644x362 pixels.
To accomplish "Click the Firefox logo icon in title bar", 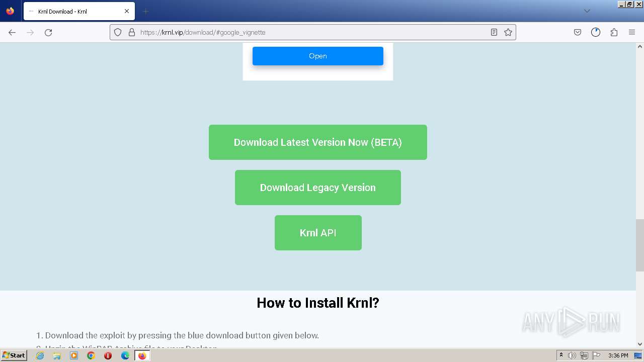I will click(10, 11).
